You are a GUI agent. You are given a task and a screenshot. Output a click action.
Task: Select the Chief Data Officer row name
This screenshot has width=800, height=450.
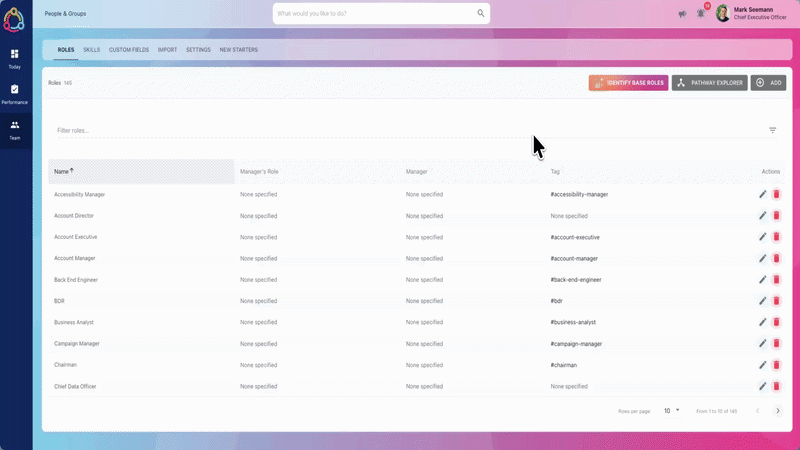click(75, 386)
